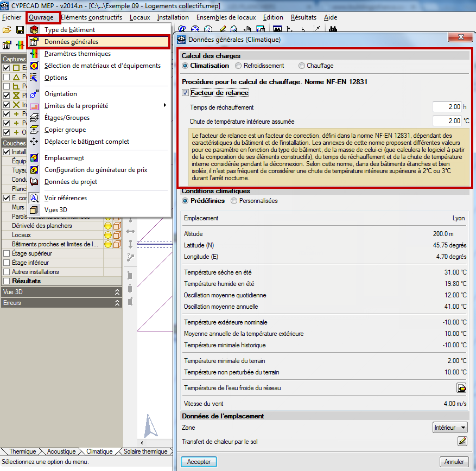Click the Paramètres thermiques menu icon
Image resolution: width=476 pixels, height=471 pixels.
(x=34, y=54)
